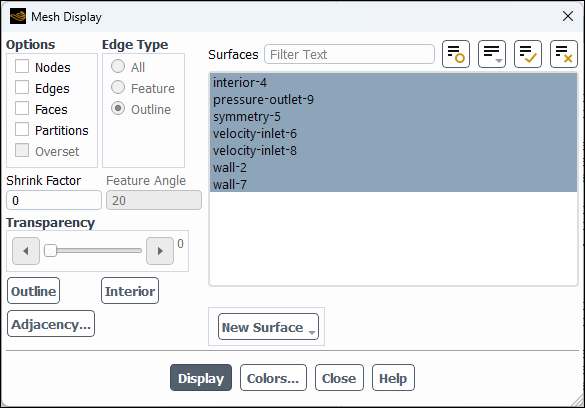
Task: Click the Transparency slider handle
Action: 50,251
